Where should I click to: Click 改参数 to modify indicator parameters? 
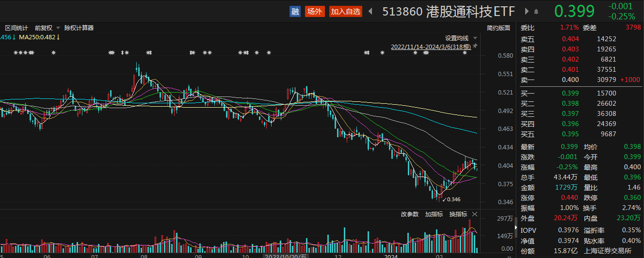coord(409,214)
